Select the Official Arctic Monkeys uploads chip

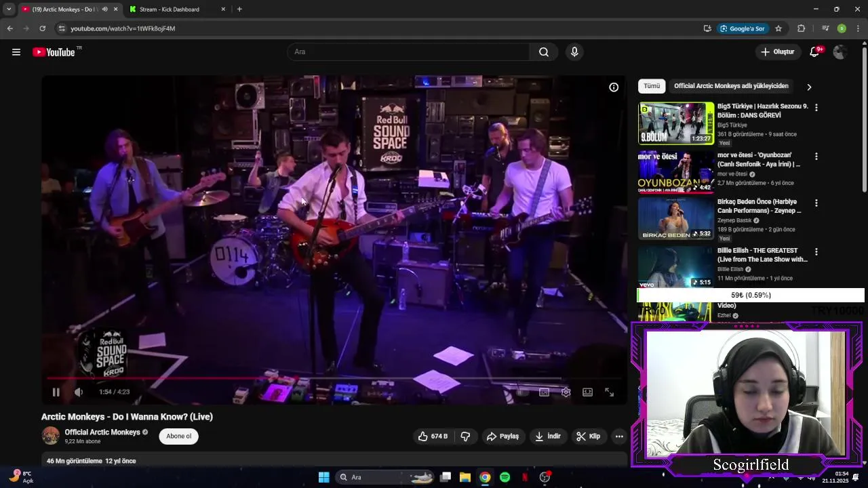click(731, 86)
